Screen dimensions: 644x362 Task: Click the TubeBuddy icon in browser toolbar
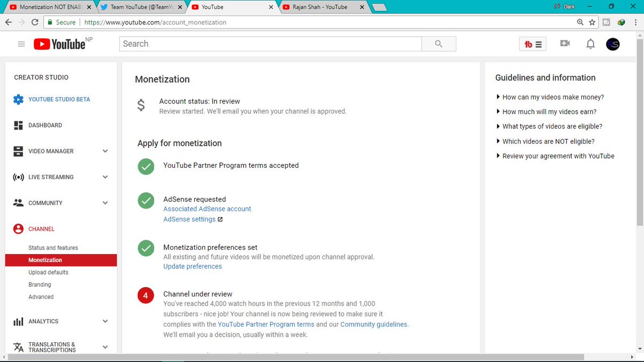pyautogui.click(x=606, y=23)
